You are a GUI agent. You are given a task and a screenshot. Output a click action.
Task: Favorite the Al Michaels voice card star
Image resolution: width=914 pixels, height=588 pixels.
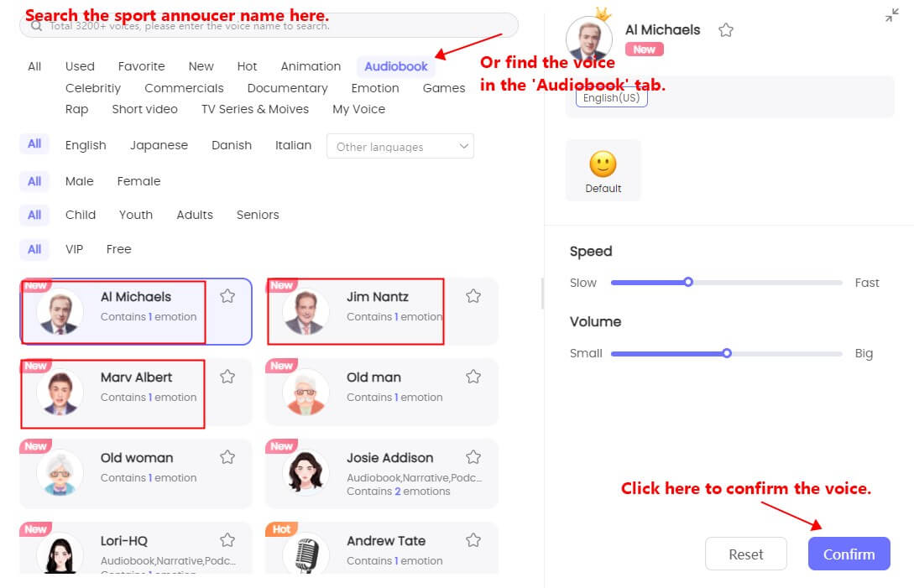click(227, 296)
